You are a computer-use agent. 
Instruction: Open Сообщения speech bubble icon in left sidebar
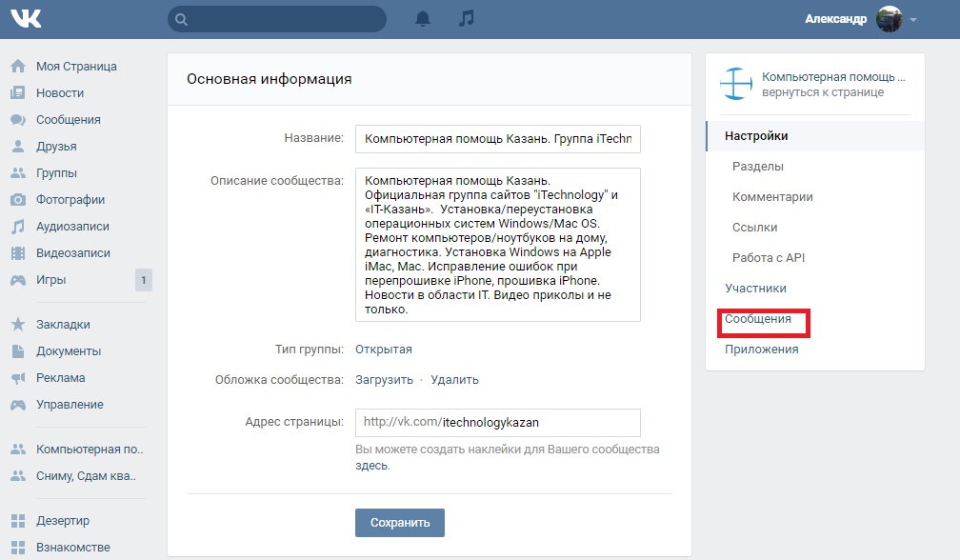coord(17,120)
